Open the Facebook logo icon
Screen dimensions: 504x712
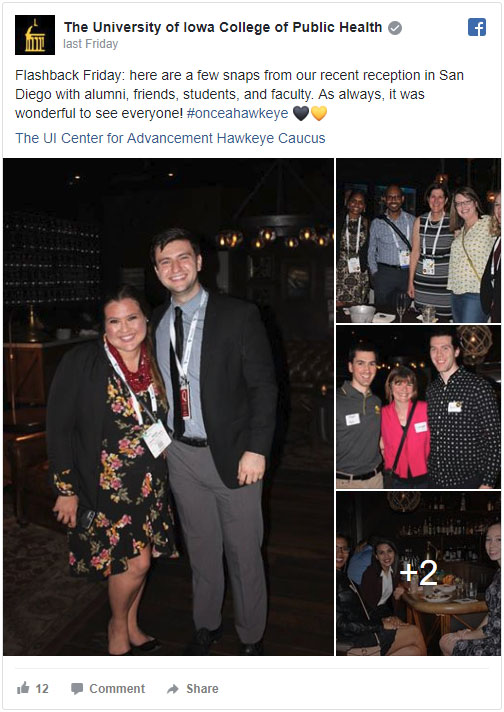coord(477,27)
